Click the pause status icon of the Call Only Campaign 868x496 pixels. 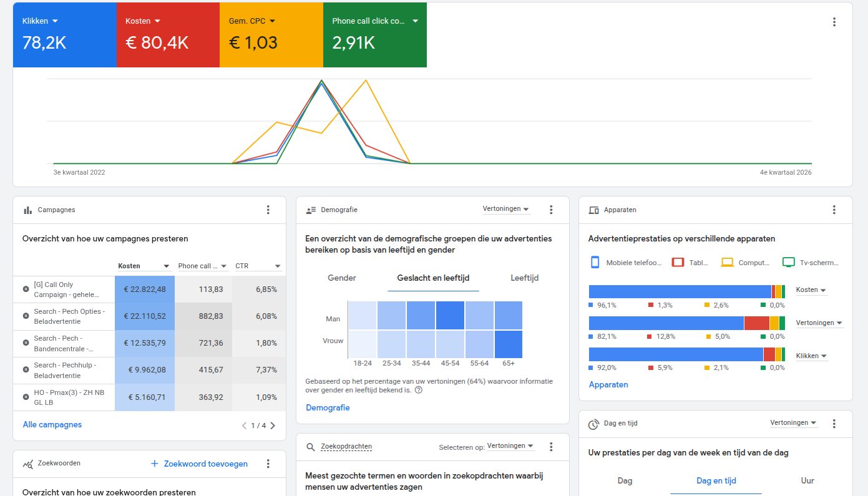coord(26,289)
